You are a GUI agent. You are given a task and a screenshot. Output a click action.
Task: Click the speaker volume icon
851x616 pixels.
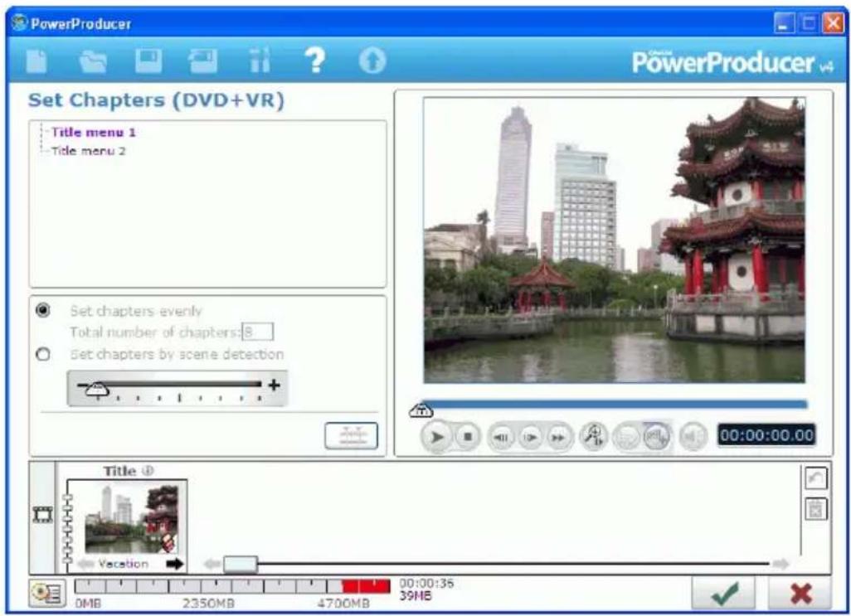pyautogui.click(x=693, y=437)
